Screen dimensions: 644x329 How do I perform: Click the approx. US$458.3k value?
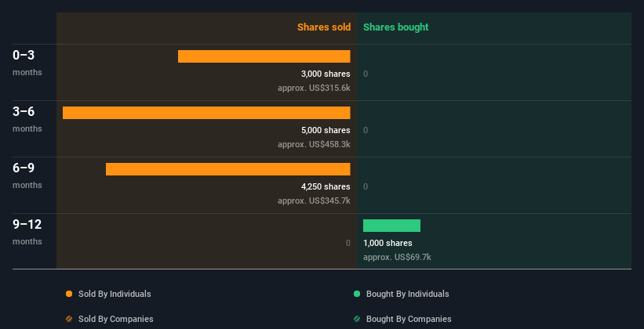click(x=314, y=144)
